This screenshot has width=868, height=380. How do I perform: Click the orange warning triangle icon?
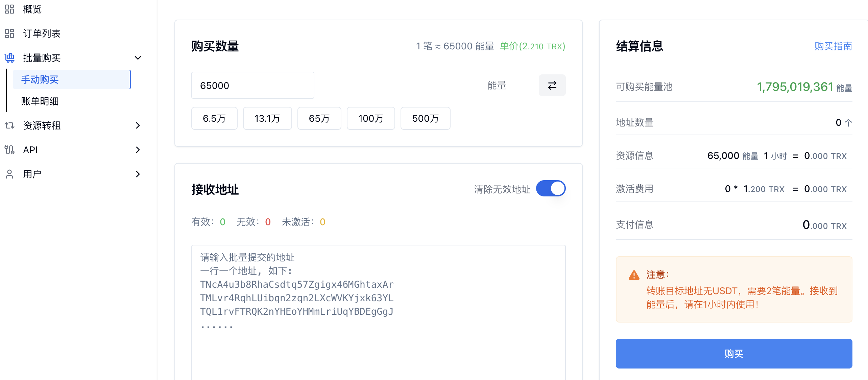pos(634,275)
